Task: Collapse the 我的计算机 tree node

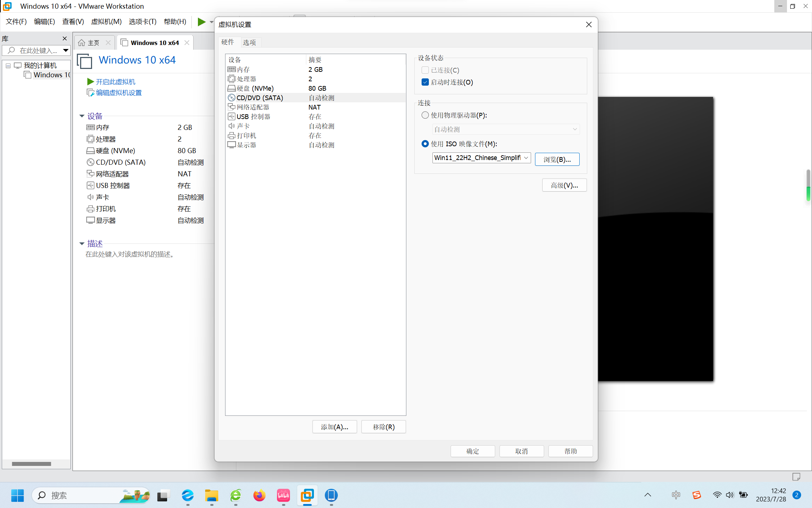Action: point(8,66)
